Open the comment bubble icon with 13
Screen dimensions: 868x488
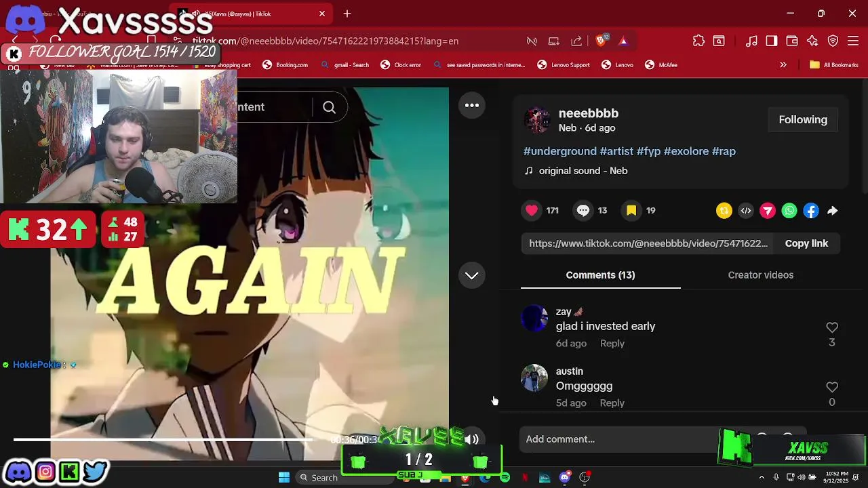(583, 211)
